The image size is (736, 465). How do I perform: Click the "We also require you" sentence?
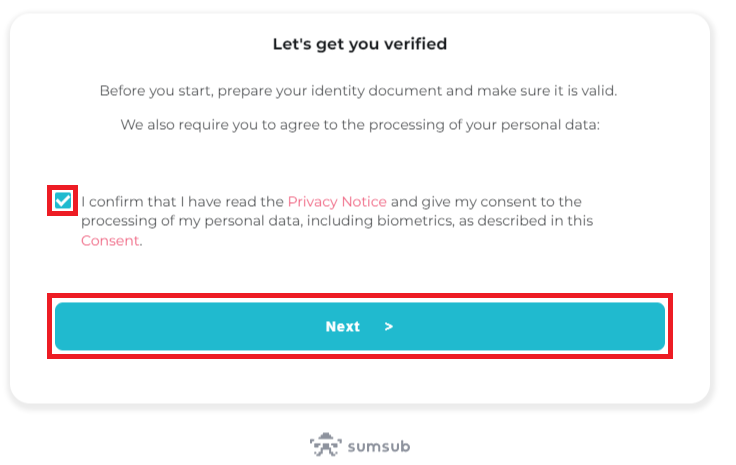tap(360, 125)
